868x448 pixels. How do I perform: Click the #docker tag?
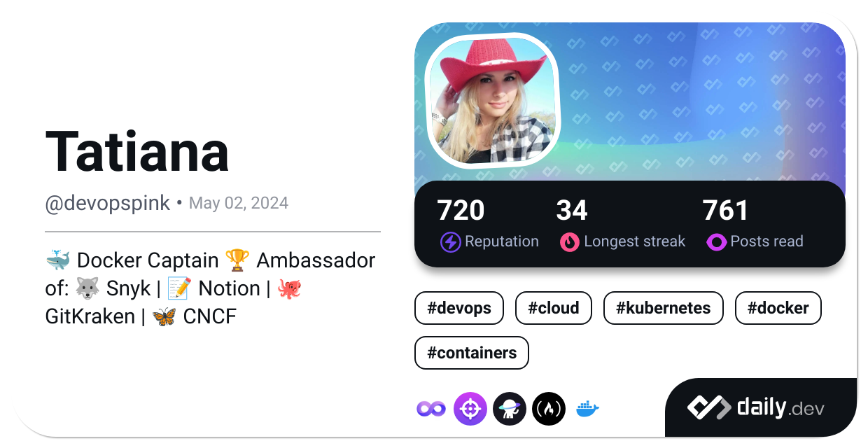point(778,308)
